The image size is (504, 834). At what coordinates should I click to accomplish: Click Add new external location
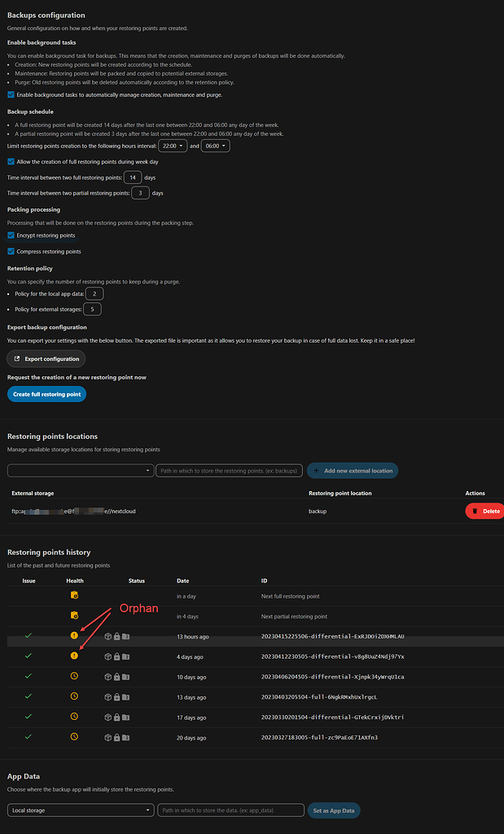click(353, 470)
